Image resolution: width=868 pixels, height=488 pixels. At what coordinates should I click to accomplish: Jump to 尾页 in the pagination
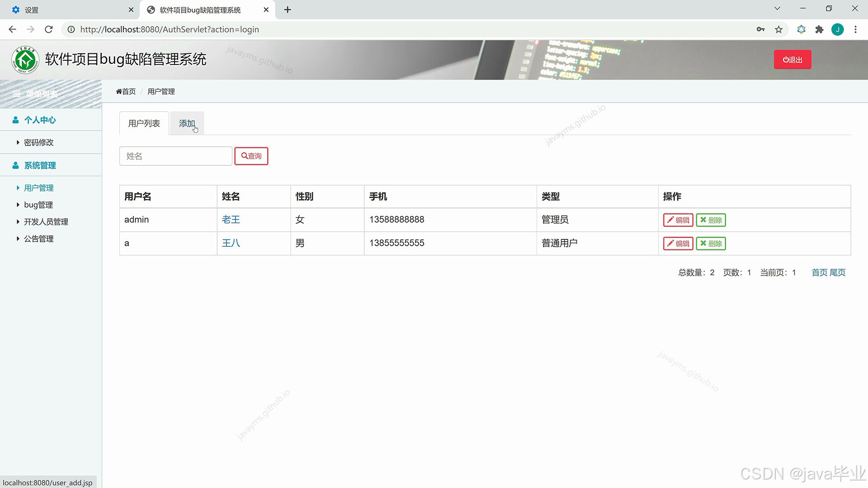837,272
